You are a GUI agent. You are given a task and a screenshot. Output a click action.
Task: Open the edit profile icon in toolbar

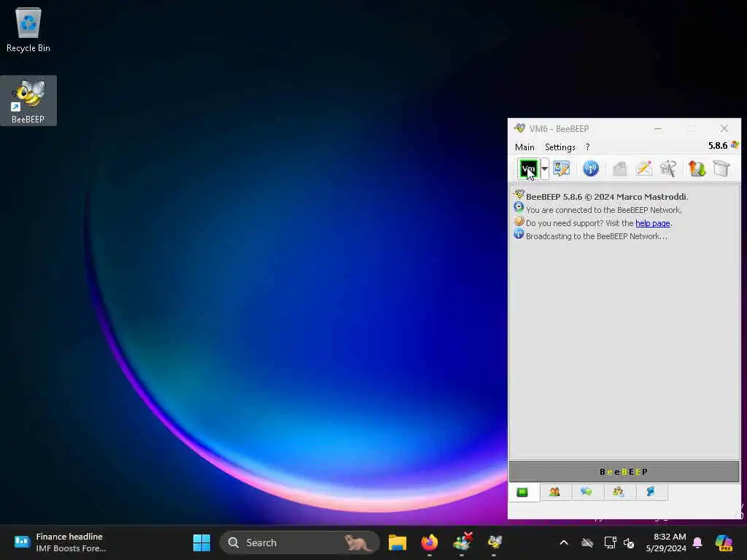pyautogui.click(x=562, y=168)
